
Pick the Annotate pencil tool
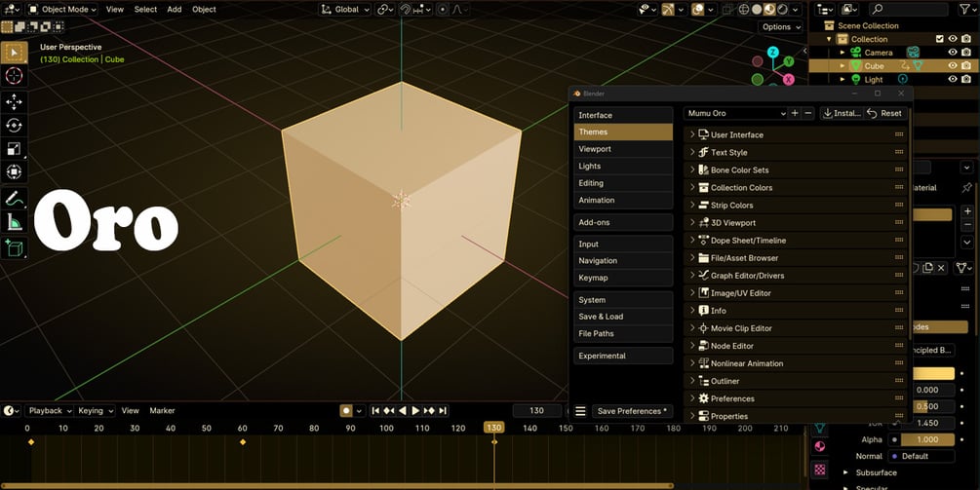(x=14, y=199)
